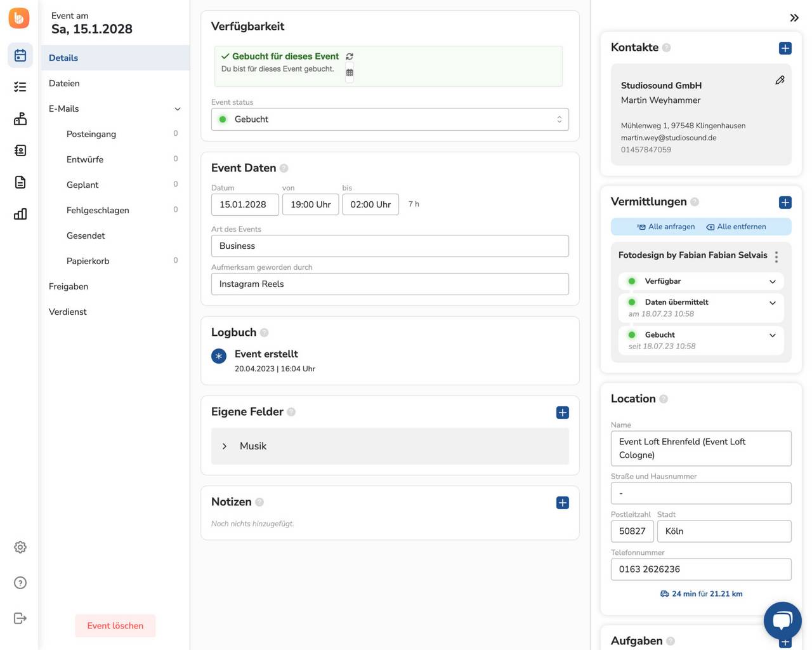Click the Art des Events field
This screenshot has width=812, height=650.
coord(390,246)
